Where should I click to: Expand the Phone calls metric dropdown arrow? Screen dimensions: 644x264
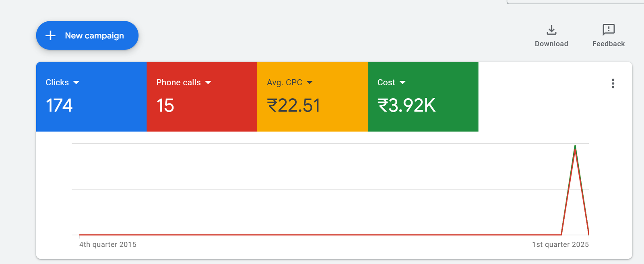click(x=208, y=82)
